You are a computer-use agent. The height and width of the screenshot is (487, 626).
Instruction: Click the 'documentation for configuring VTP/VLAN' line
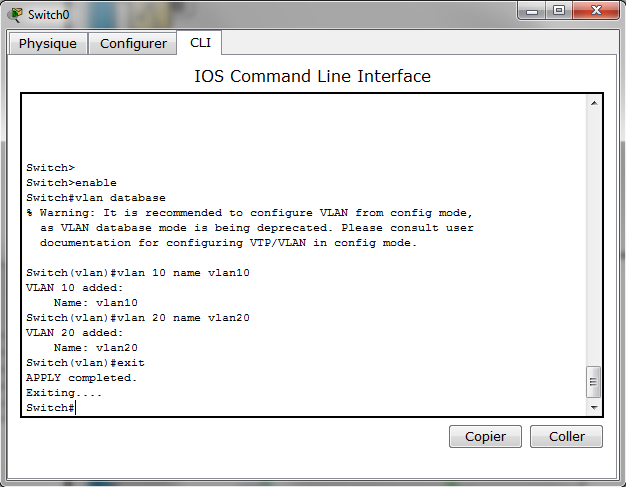pyautogui.click(x=228, y=243)
